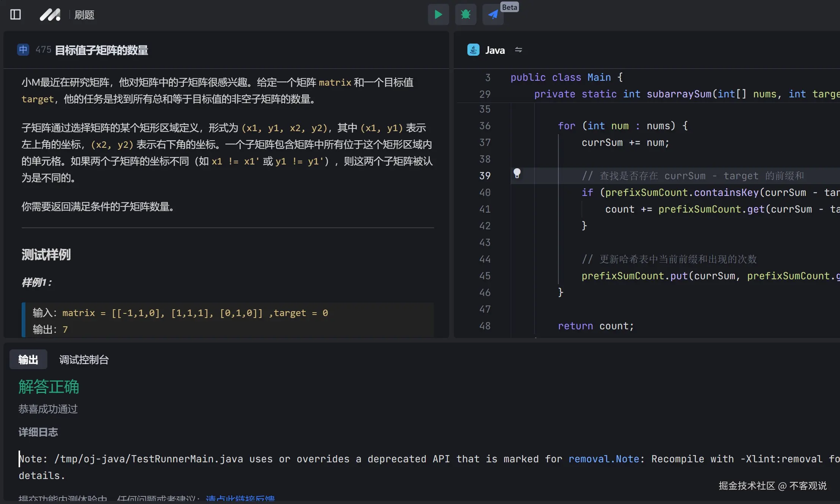Click the Beta badge
The image size is (840, 504).
pyautogui.click(x=509, y=7)
